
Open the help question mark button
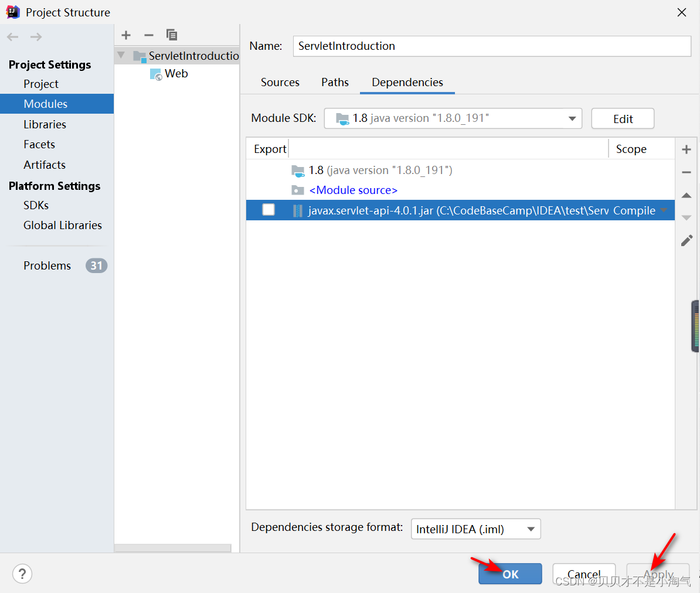(22, 573)
